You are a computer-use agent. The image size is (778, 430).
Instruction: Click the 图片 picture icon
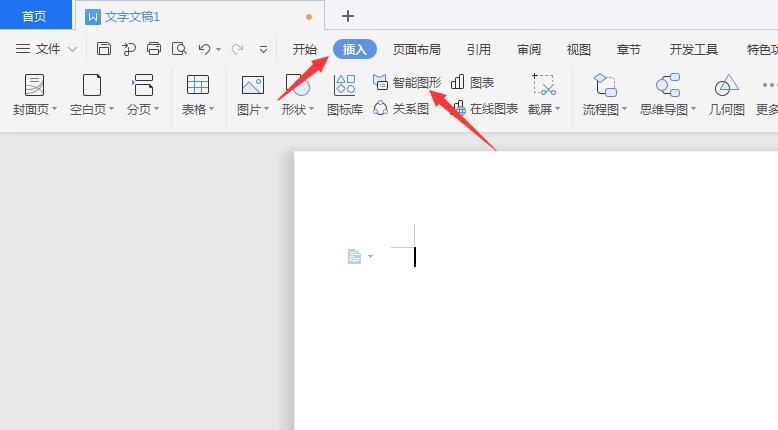coord(252,86)
